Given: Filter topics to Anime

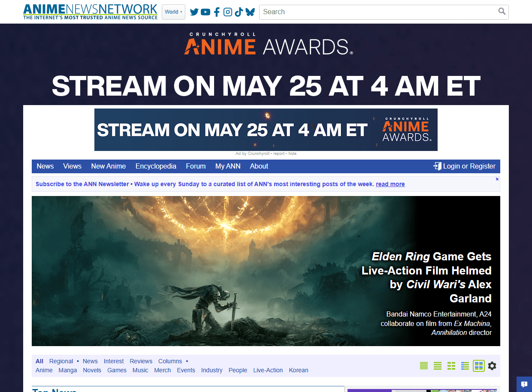Looking at the screenshot, I should (x=44, y=370).
